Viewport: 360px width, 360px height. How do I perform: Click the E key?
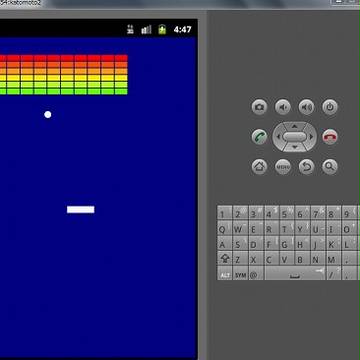tap(256, 228)
